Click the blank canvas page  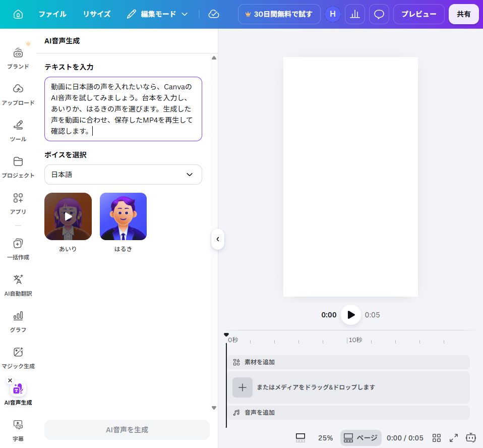350,177
